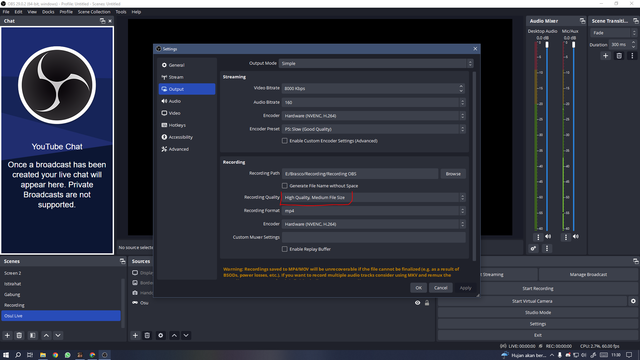Screen dimensions: 640x360
Task: Click Manage Broadcast button
Action: [588, 275]
